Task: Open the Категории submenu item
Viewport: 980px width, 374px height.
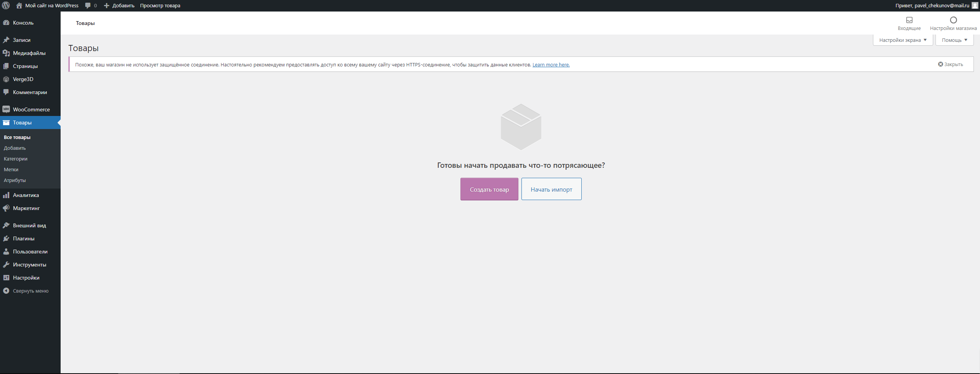Action: [16, 159]
